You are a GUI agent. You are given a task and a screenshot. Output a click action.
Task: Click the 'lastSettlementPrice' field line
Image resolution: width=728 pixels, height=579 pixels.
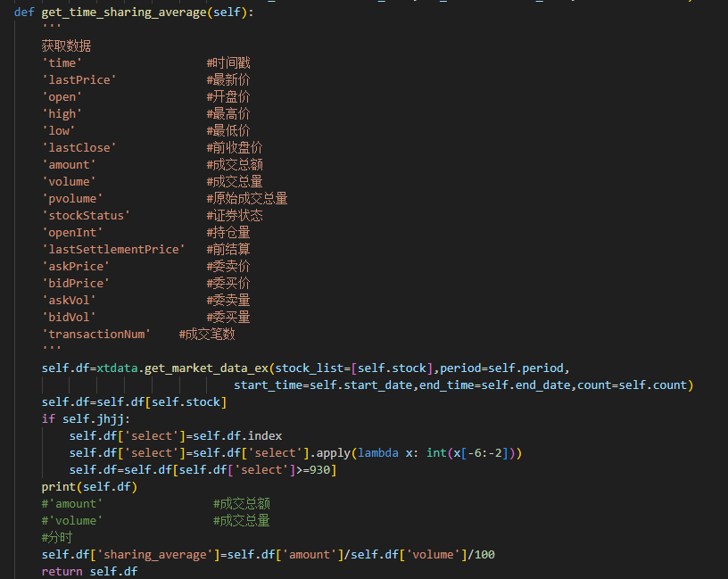(x=146, y=249)
